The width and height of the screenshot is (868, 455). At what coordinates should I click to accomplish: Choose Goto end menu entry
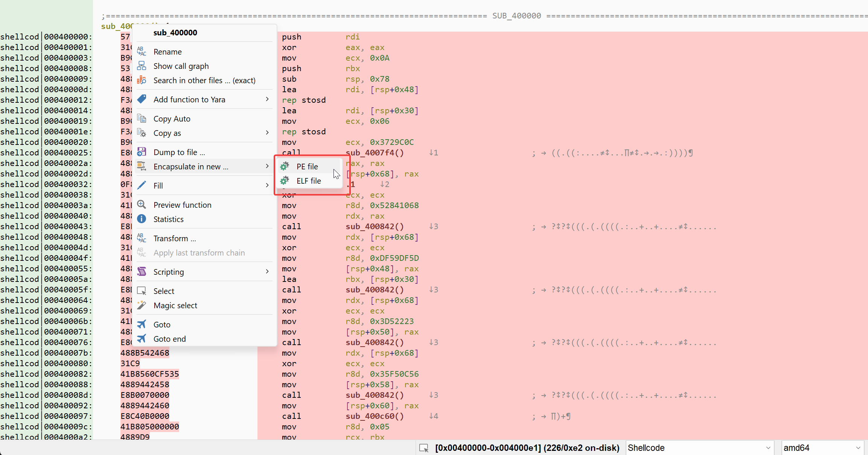tap(204, 339)
